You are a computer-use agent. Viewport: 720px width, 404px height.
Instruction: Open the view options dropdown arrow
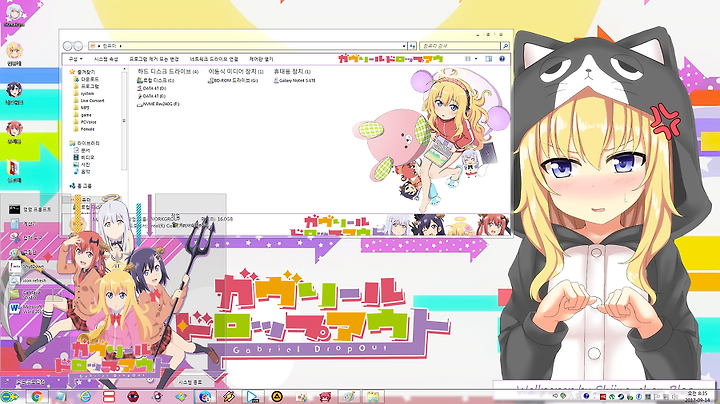click(x=476, y=59)
